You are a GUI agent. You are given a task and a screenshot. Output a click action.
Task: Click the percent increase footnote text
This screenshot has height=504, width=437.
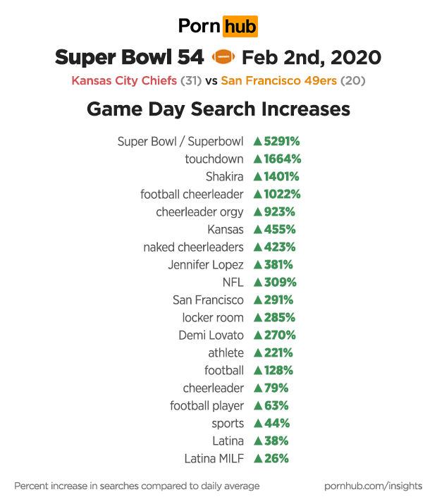click(x=137, y=486)
